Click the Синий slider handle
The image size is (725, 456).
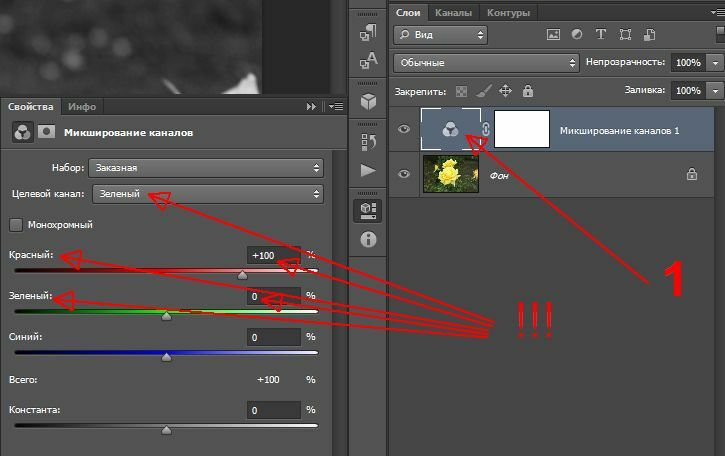tap(166, 357)
